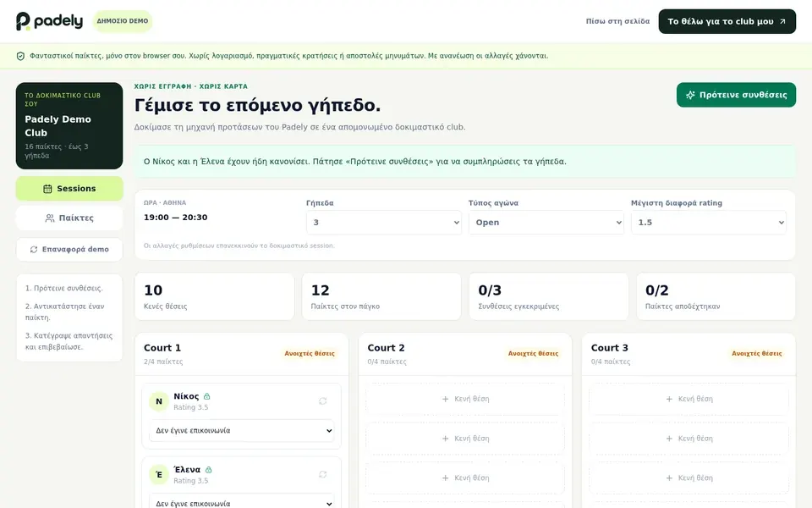812x508 pixels.
Task: Click the Padely logo
Action: coord(49,21)
